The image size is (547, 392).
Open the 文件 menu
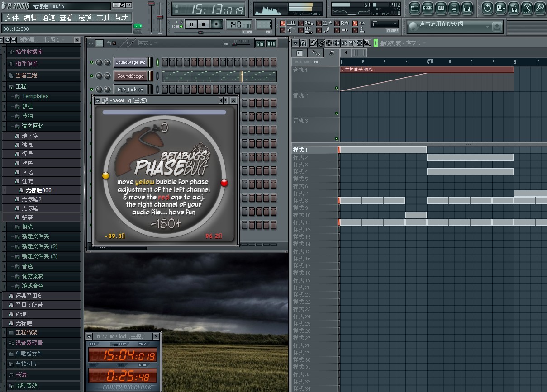tap(12, 18)
